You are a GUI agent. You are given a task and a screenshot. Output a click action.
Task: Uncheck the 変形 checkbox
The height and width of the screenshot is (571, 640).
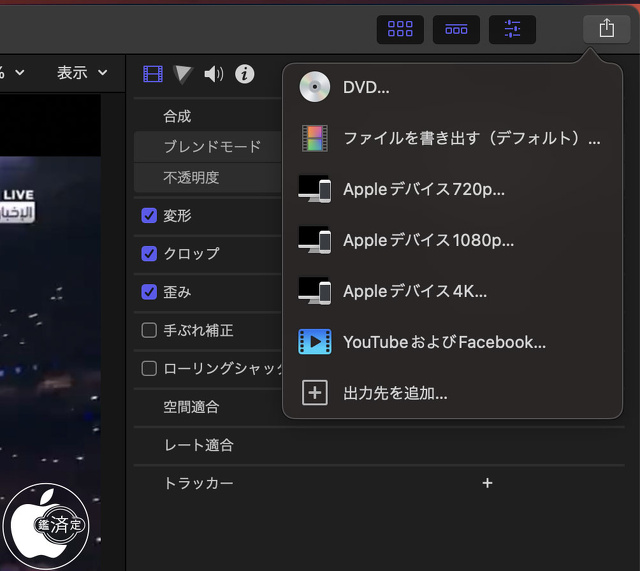pyautogui.click(x=149, y=216)
